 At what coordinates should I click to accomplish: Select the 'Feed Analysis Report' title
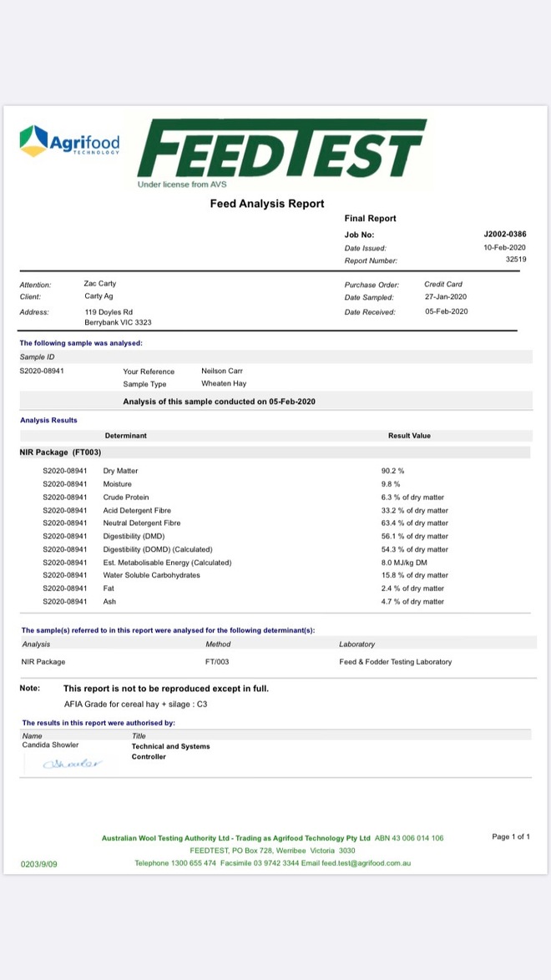point(267,203)
